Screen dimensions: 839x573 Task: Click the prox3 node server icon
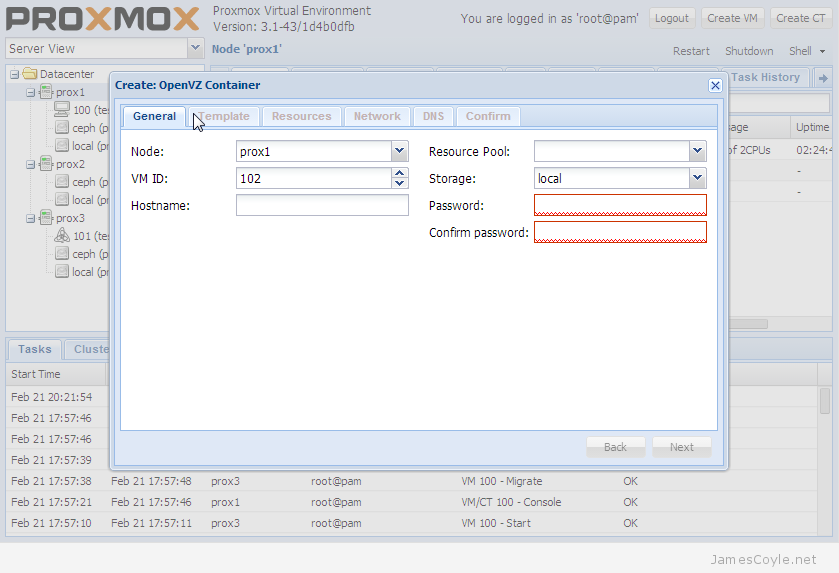[47, 218]
